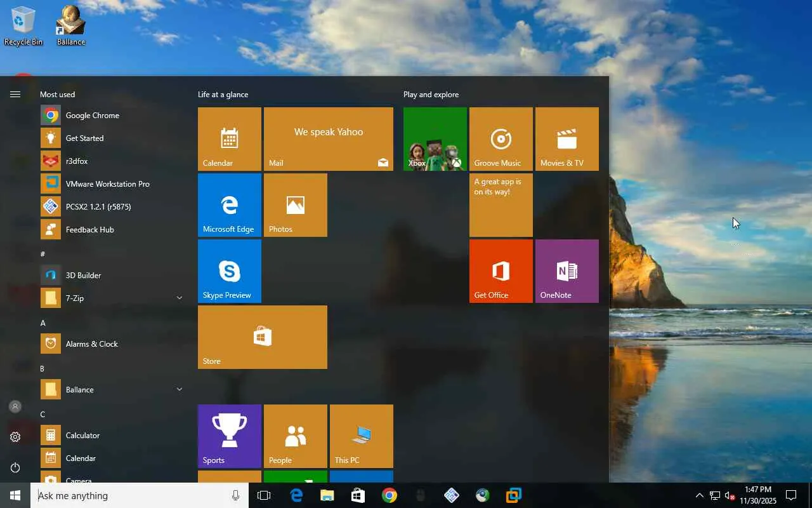Open Alarms & Clock from the app list
The height and width of the screenshot is (508, 812).
tap(112, 344)
